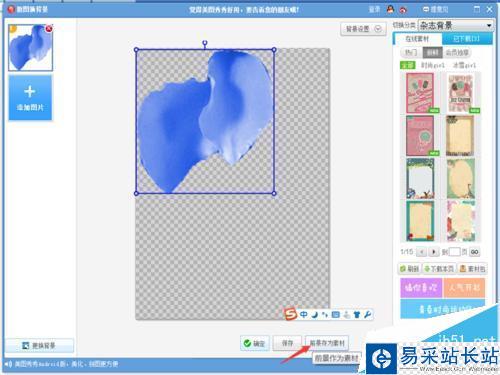Viewport: 500px width, 375px height.
Task: Click the GO page jump button
Action: coord(475,252)
